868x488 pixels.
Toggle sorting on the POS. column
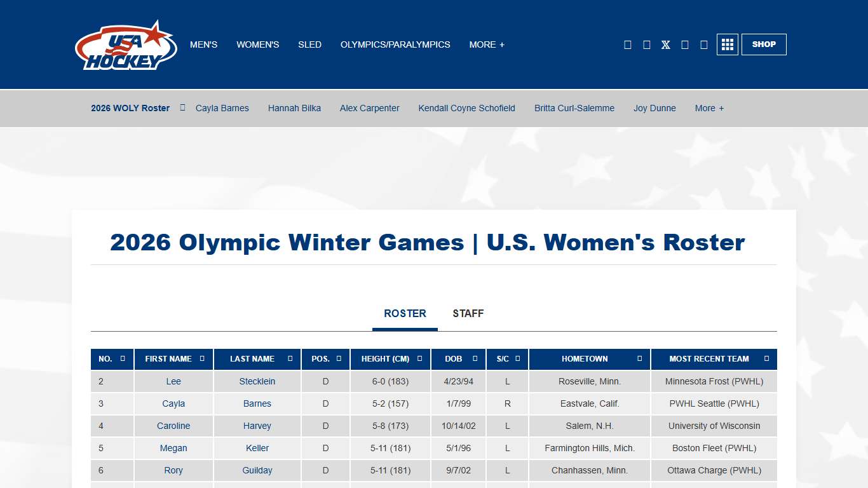(338, 359)
